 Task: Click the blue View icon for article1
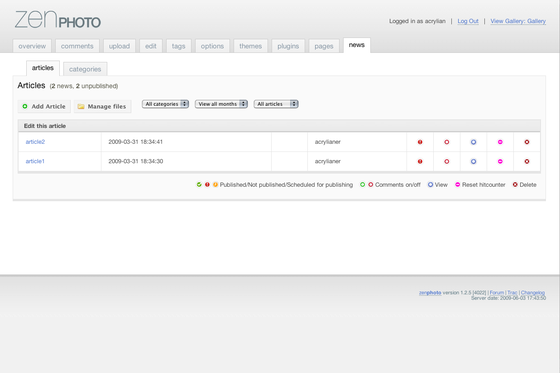(473, 161)
